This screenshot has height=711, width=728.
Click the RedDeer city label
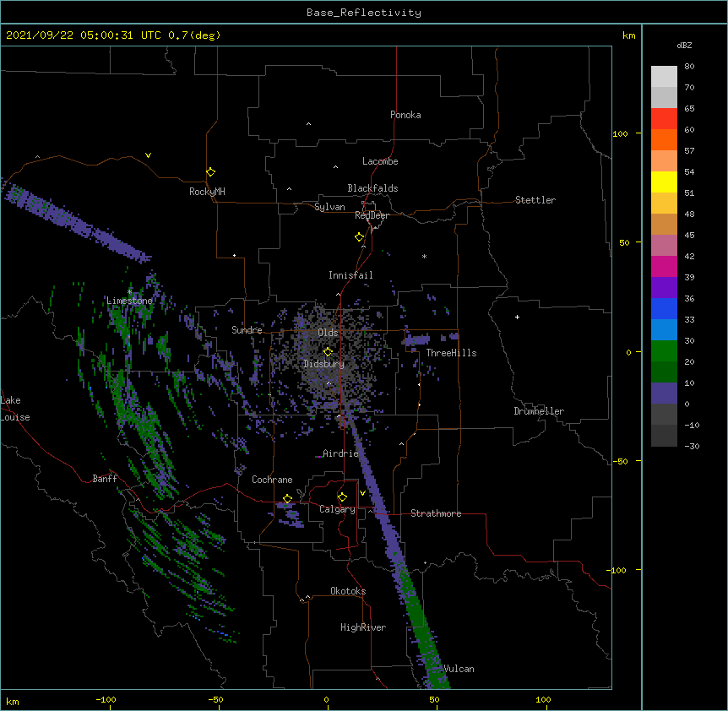click(372, 215)
